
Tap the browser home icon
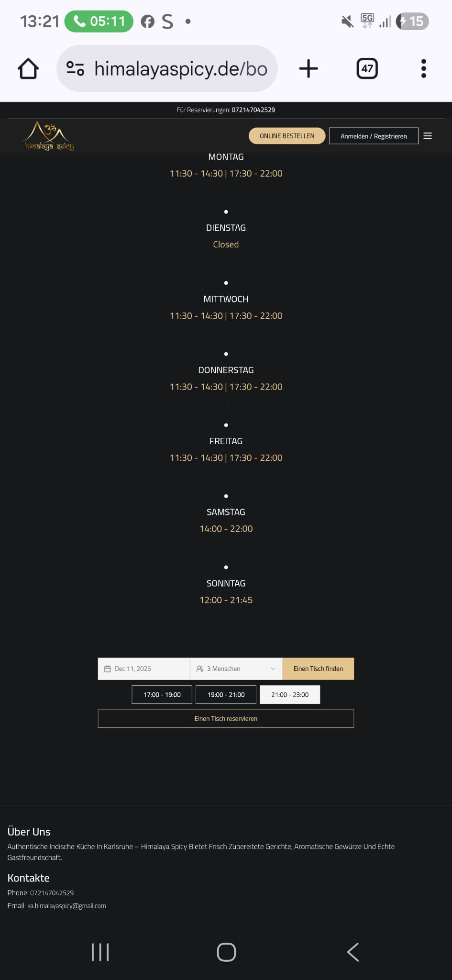[x=28, y=69]
